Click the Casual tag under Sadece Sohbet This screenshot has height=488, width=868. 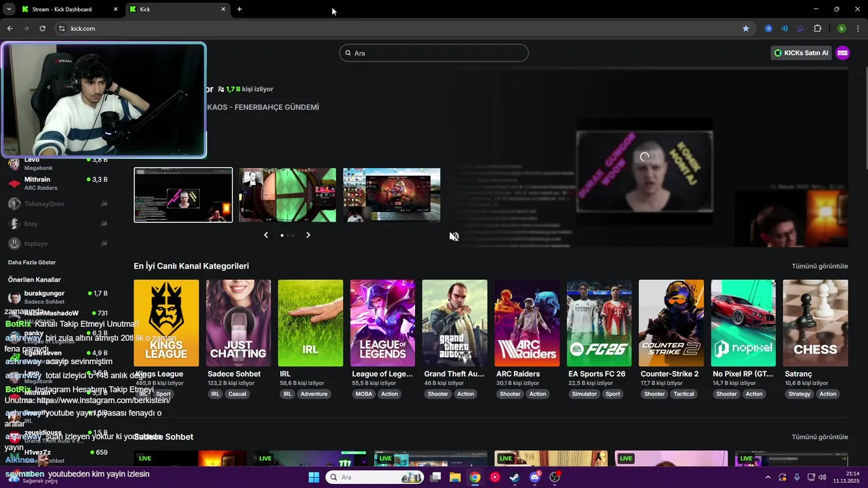tap(237, 394)
